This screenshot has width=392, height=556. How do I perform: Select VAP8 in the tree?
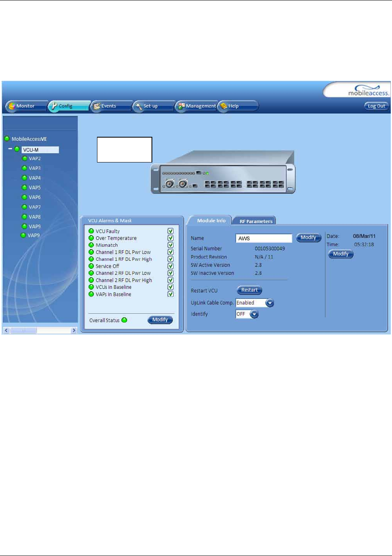tap(34, 217)
